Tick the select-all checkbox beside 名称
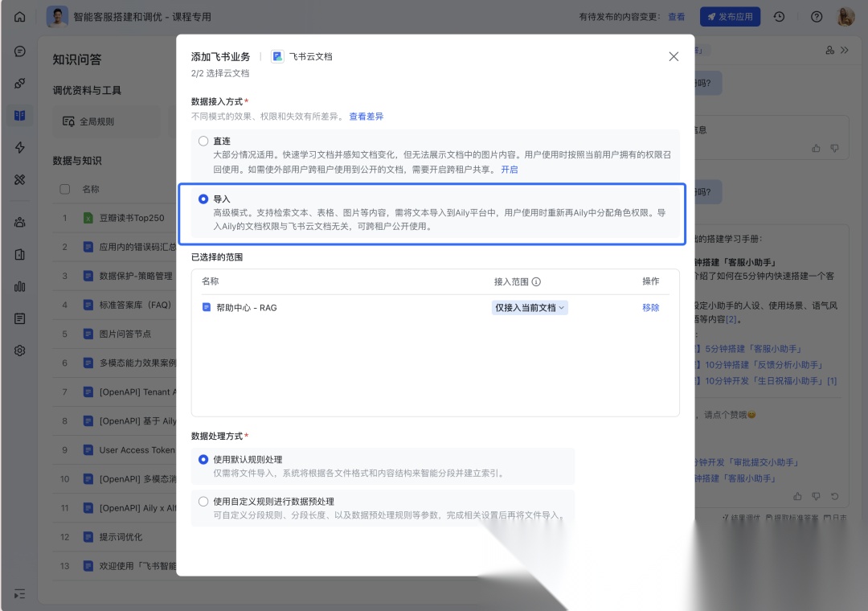Viewport: 868px width, 611px height. (65, 189)
